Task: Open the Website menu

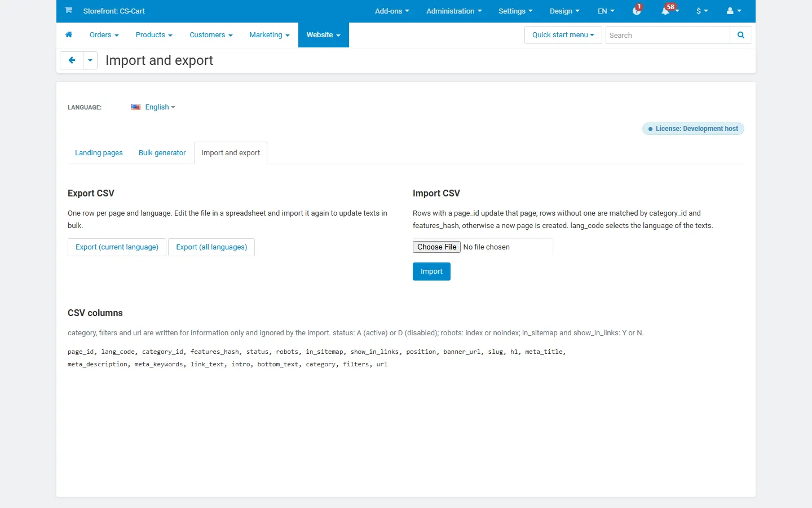Action: [324, 35]
